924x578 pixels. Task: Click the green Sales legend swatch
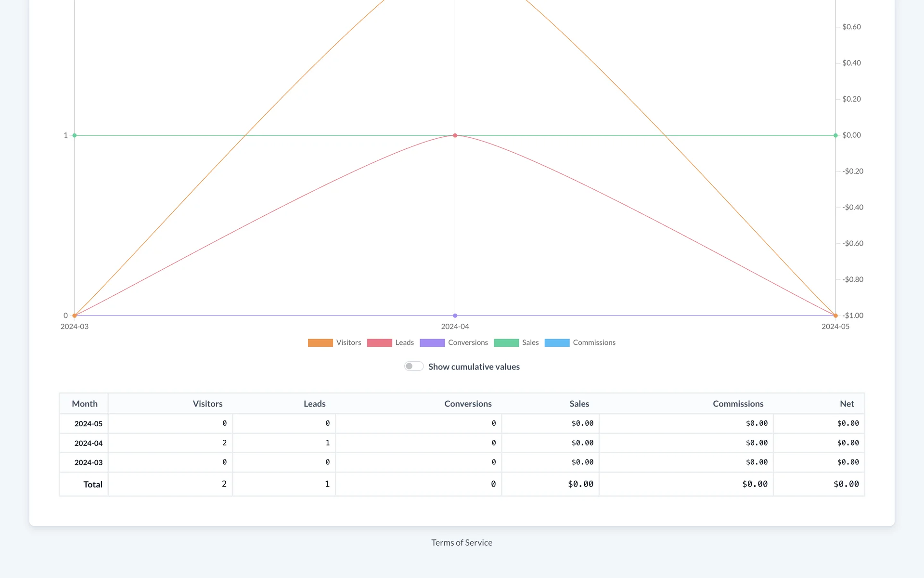tap(506, 343)
